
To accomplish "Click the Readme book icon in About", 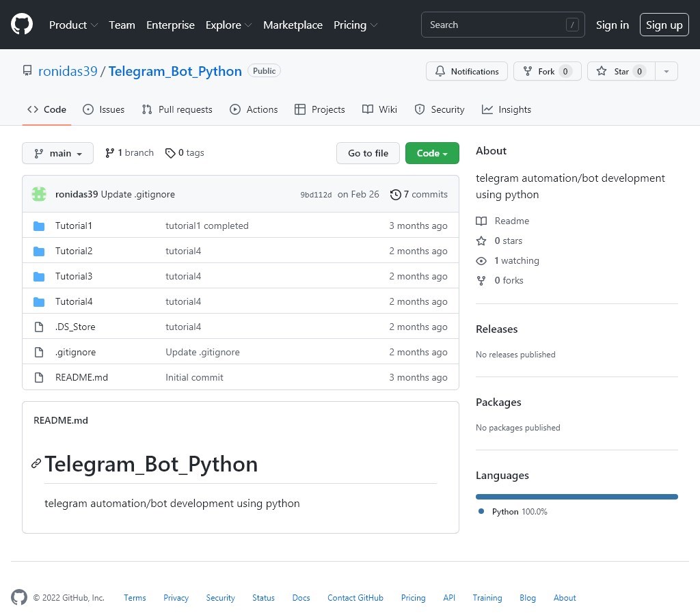I will [481, 221].
